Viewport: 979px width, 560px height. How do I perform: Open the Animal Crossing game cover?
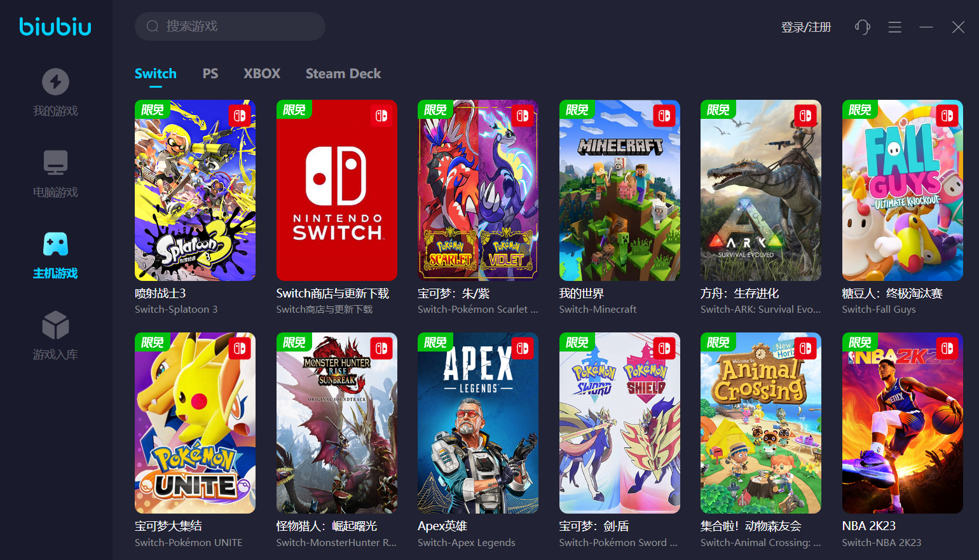point(761,423)
